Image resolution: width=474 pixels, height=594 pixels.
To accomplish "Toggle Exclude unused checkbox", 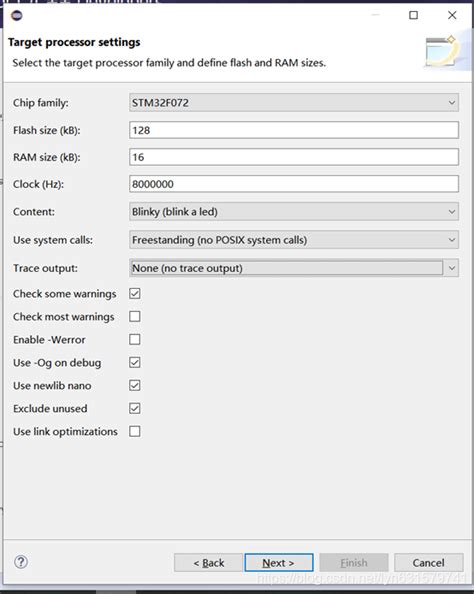I will click(135, 408).
